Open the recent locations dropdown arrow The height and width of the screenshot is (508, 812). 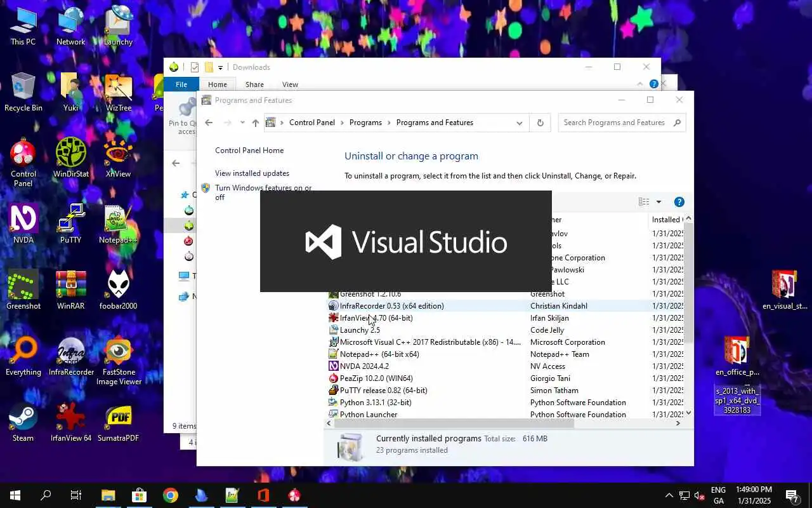[x=242, y=123]
